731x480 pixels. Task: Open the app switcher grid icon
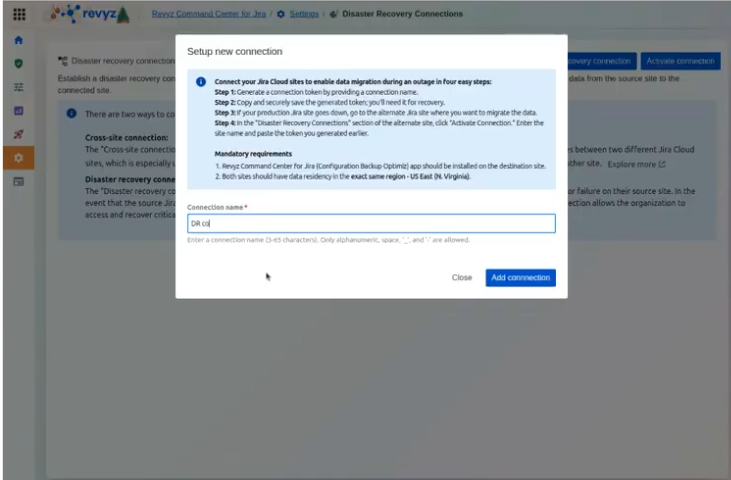click(x=19, y=15)
